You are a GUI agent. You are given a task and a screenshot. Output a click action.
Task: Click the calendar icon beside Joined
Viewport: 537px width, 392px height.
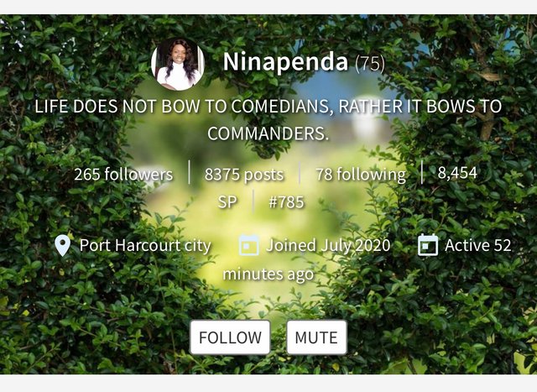tap(249, 245)
